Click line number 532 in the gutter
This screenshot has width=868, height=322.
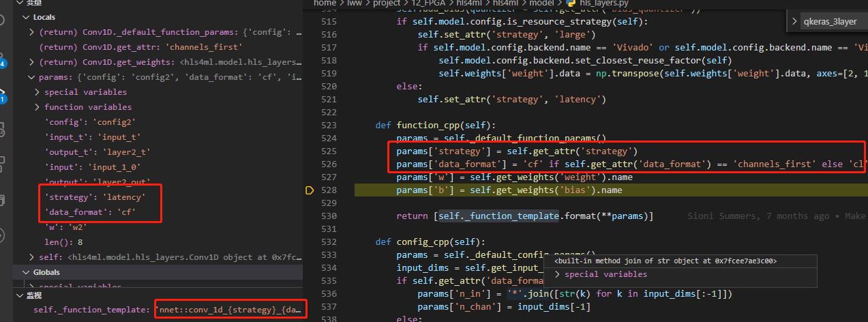click(329, 241)
